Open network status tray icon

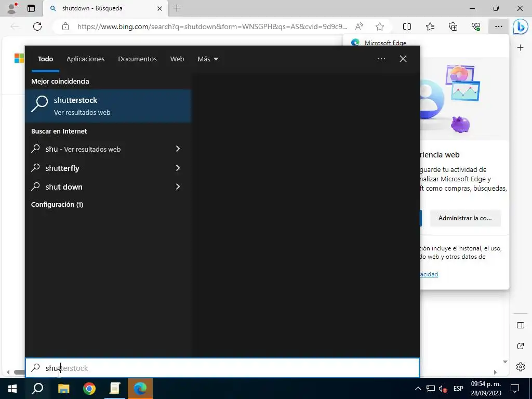pyautogui.click(x=430, y=389)
